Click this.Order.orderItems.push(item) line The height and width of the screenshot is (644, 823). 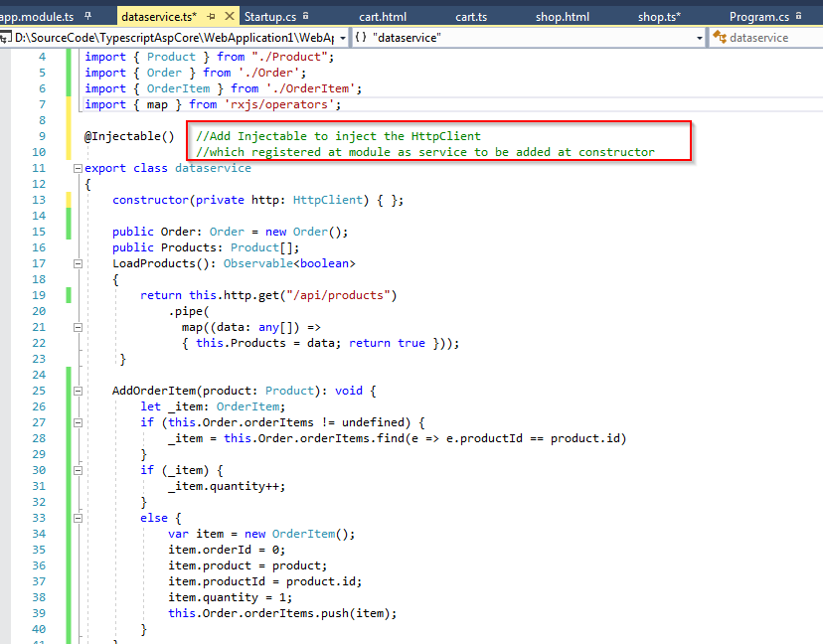click(282, 613)
